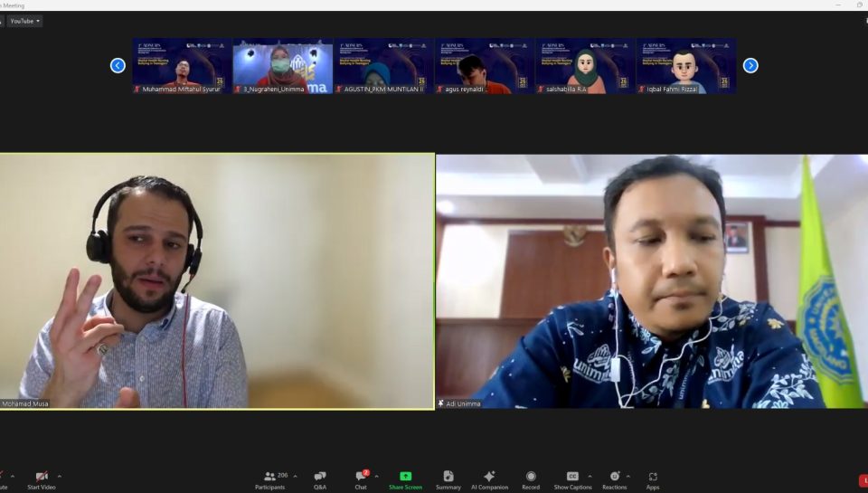The image size is (868, 493).
Task: Expand the arrow next to Chat
Action: pyautogui.click(x=376, y=476)
